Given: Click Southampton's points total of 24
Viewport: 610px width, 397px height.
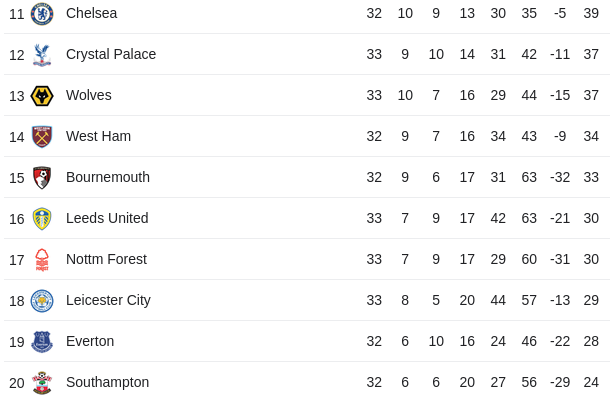Looking at the screenshot, I should (591, 382).
